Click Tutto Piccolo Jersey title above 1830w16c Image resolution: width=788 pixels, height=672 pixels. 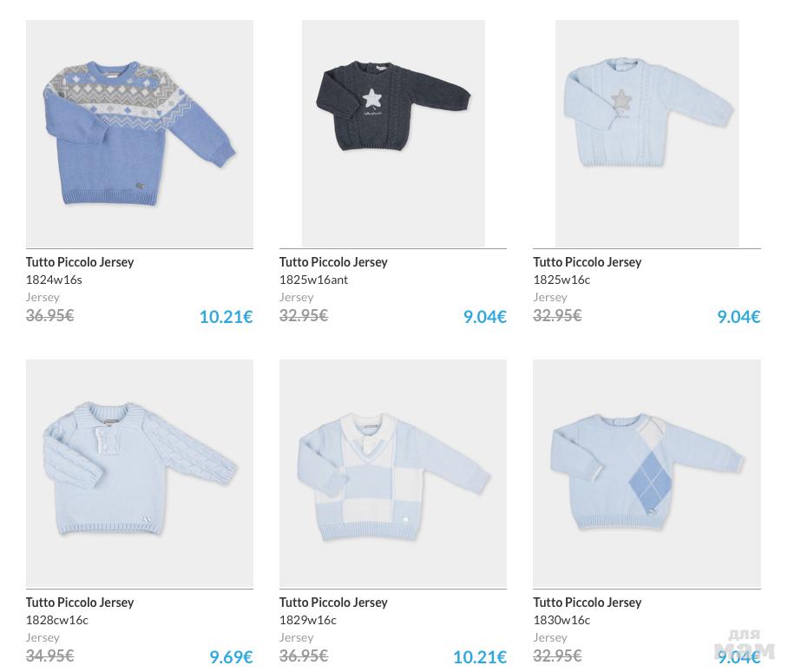[x=587, y=602]
